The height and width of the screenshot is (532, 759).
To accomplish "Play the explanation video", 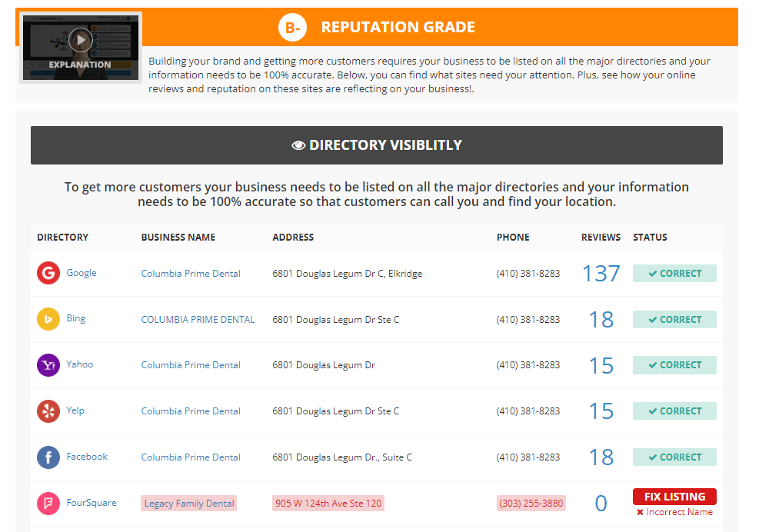I will (x=80, y=39).
